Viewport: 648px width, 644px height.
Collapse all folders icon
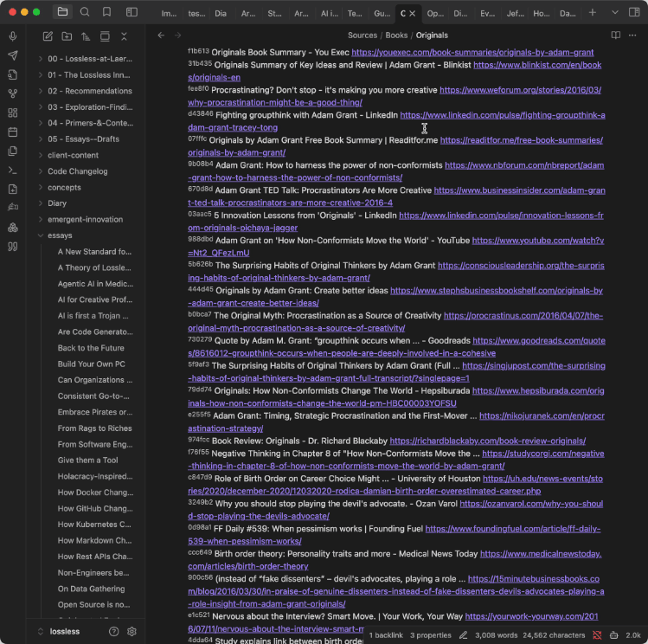pyautogui.click(x=124, y=36)
